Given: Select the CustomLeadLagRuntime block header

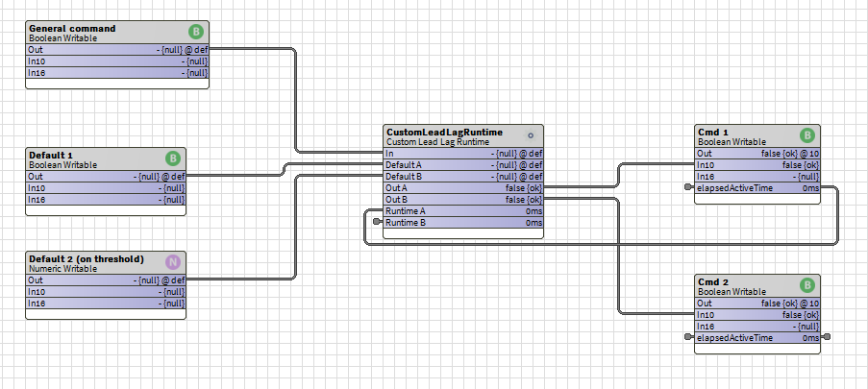Looking at the screenshot, I should click(444, 132).
